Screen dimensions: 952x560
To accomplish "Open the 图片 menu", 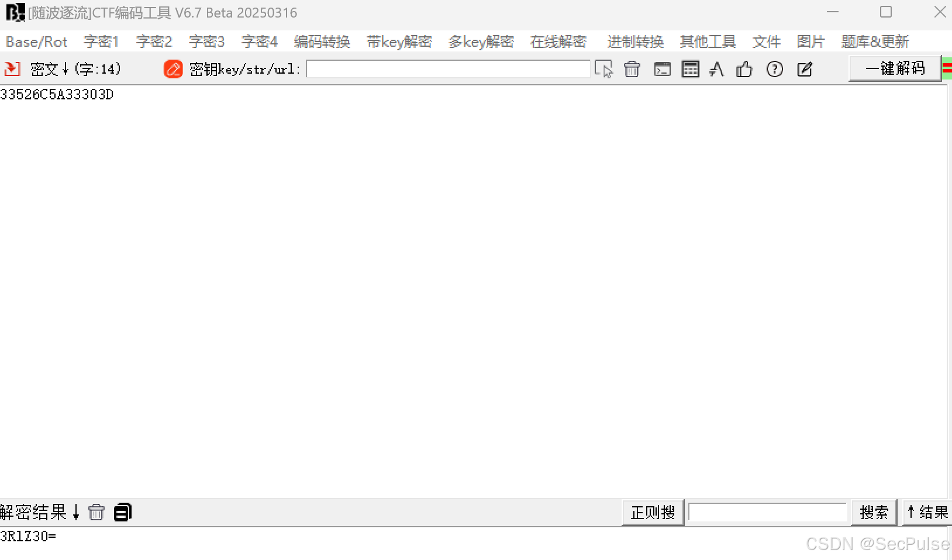I will [x=810, y=42].
